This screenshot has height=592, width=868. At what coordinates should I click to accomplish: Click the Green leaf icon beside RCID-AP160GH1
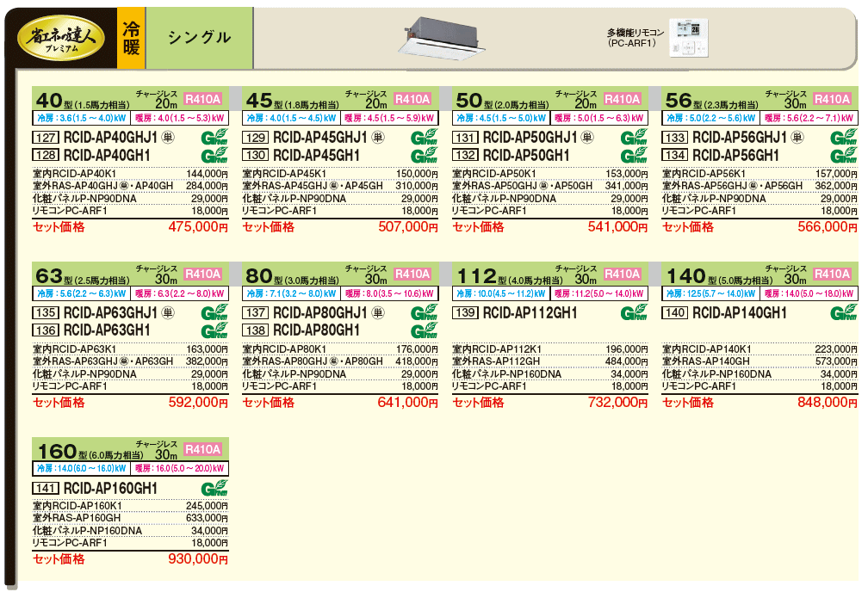click(214, 487)
